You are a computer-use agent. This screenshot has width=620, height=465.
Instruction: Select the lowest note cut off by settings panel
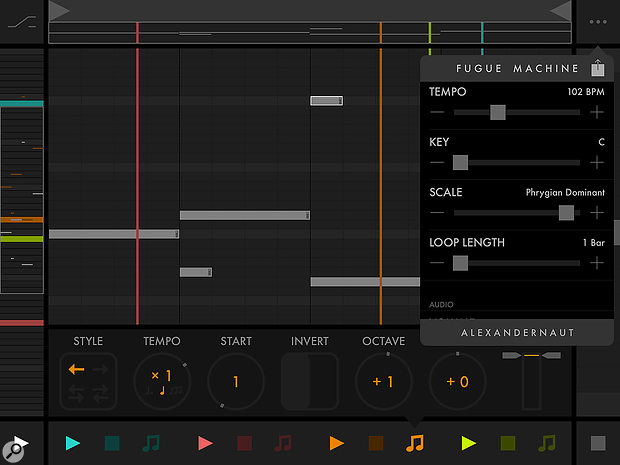pos(365,282)
